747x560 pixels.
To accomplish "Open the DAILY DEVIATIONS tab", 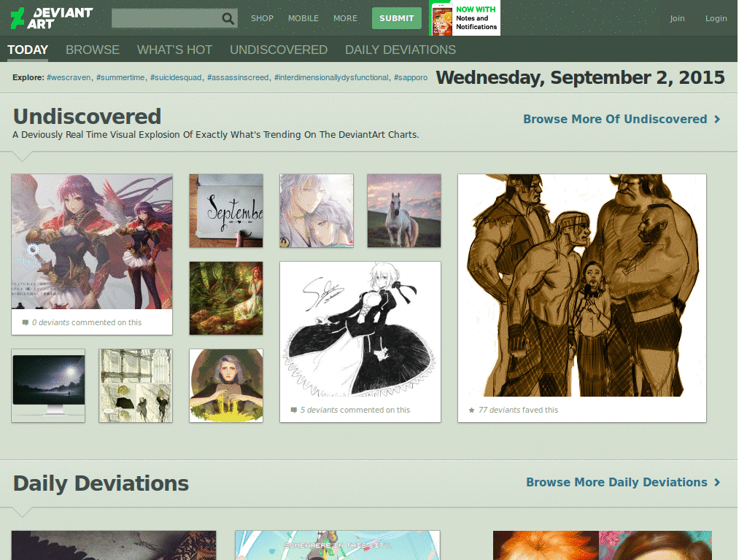I will coord(400,50).
